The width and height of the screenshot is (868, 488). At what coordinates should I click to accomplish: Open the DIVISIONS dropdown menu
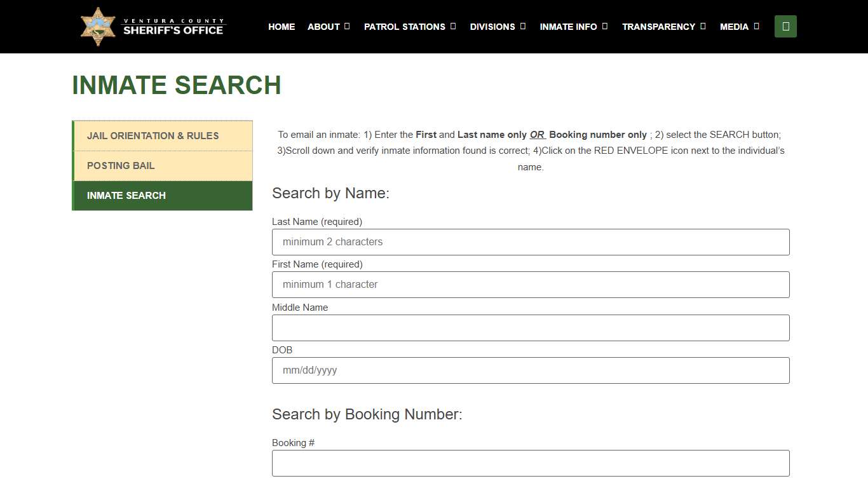pos(524,26)
